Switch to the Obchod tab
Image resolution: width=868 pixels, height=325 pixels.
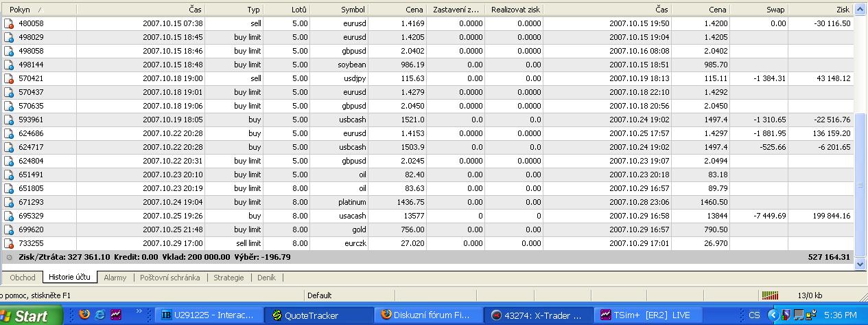pos(23,278)
